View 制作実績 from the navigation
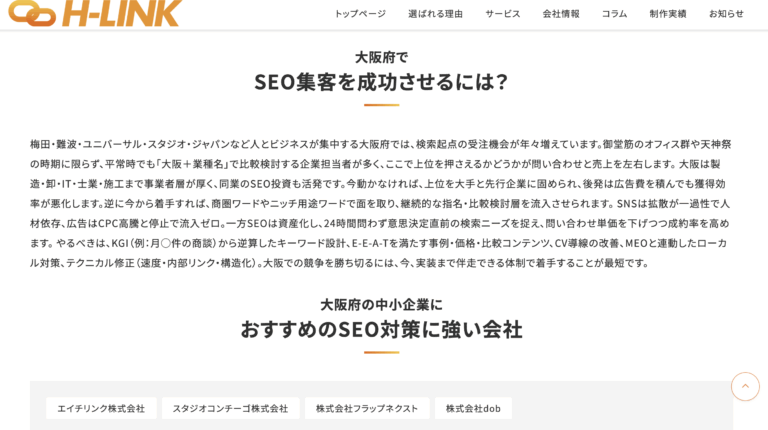The image size is (768, 430). coord(668,14)
